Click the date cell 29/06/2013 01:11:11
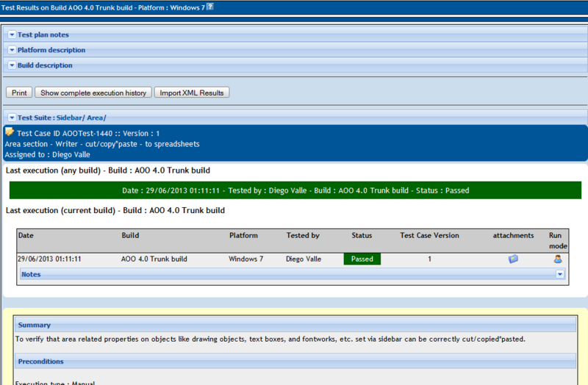This screenshot has height=385, width=588. [49, 259]
